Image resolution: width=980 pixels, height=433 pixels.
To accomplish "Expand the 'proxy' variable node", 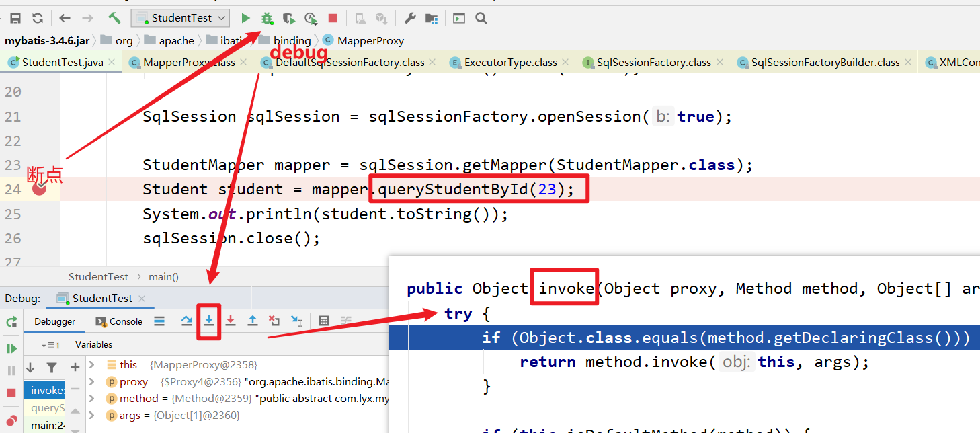I will [x=92, y=381].
